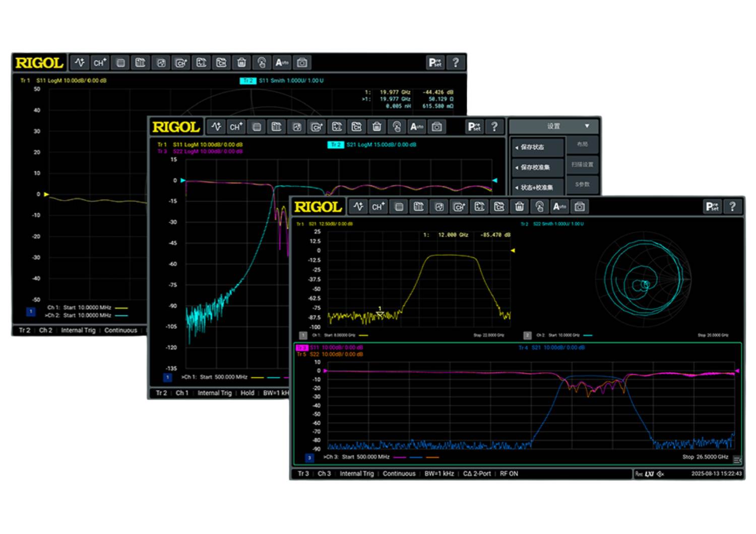Click the camera icon in back window toolbar
Viewport: 756px width, 534px height.
click(302, 63)
